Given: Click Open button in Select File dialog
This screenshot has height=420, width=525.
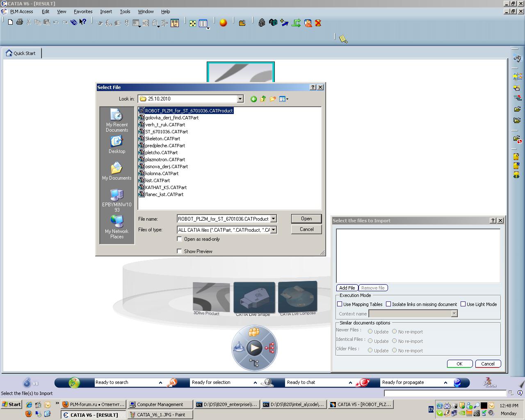Looking at the screenshot, I should point(306,219).
